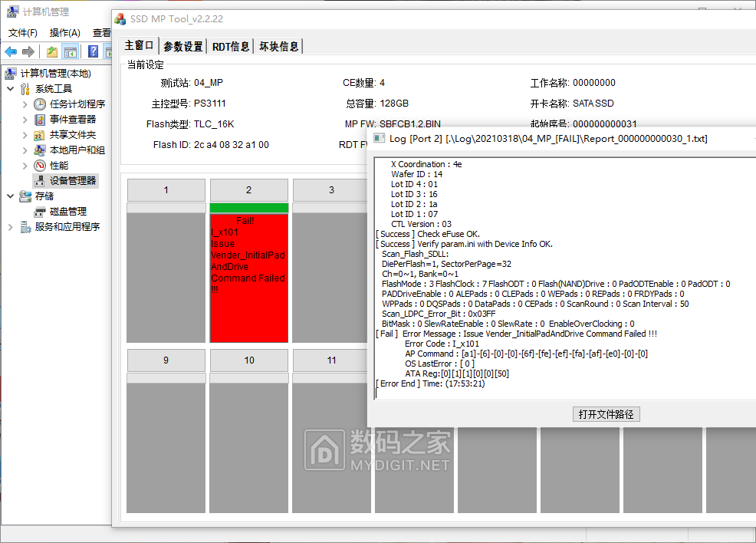Click port 10 header button
The width and height of the screenshot is (756, 543).
(x=248, y=360)
